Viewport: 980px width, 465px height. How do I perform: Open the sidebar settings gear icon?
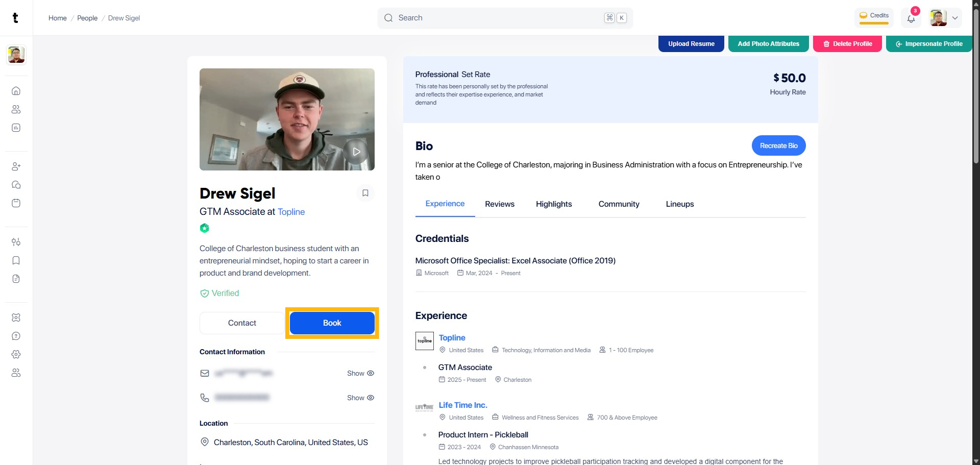[16, 354]
